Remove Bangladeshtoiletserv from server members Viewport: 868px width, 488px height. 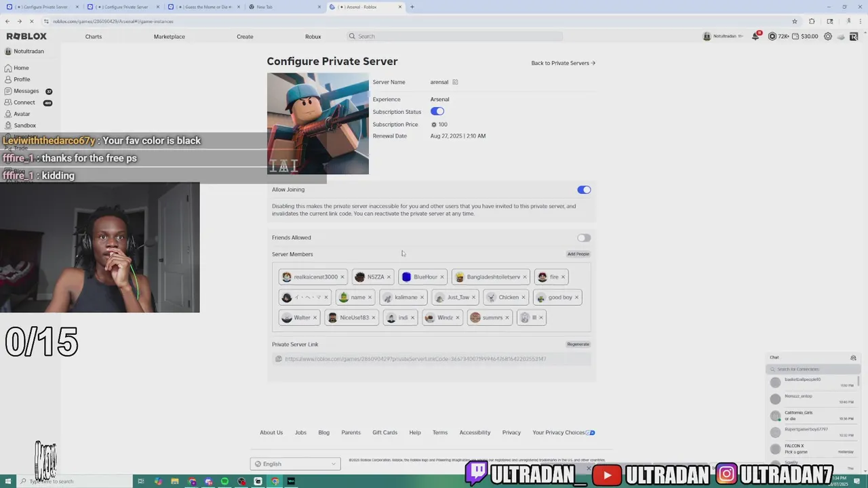pyautogui.click(x=525, y=277)
